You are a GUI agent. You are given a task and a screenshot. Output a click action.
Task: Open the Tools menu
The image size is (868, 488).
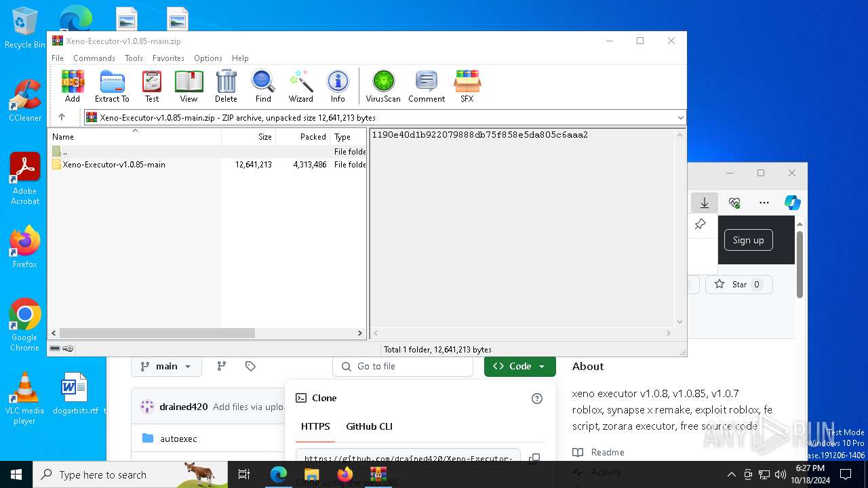tap(134, 58)
